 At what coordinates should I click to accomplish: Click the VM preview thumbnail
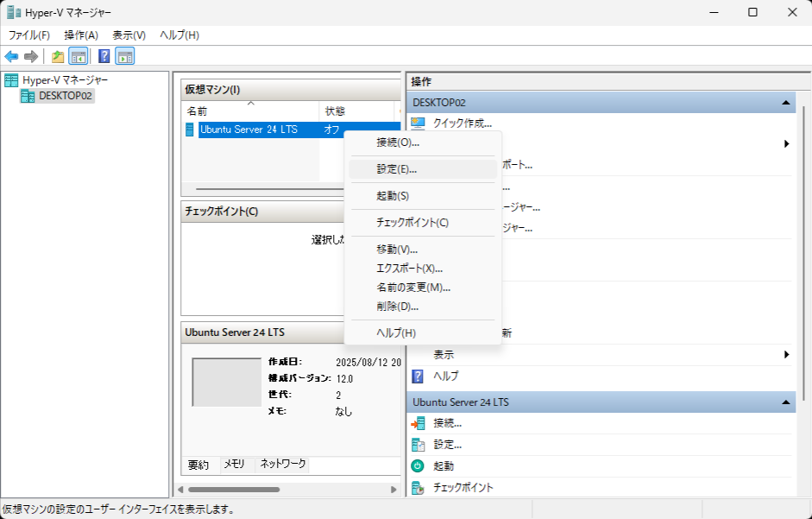point(227,382)
